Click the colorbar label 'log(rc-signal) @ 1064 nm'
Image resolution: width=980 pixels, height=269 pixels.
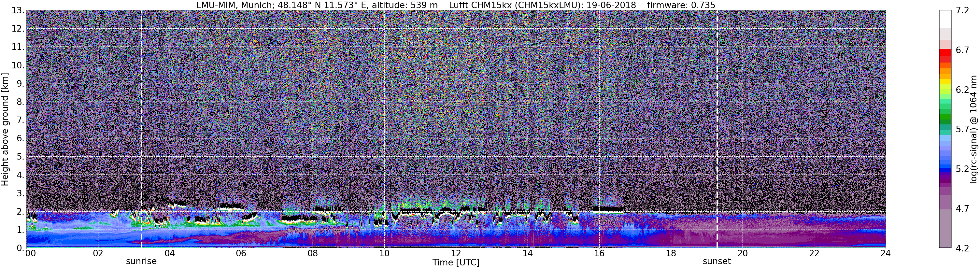[974, 129]
